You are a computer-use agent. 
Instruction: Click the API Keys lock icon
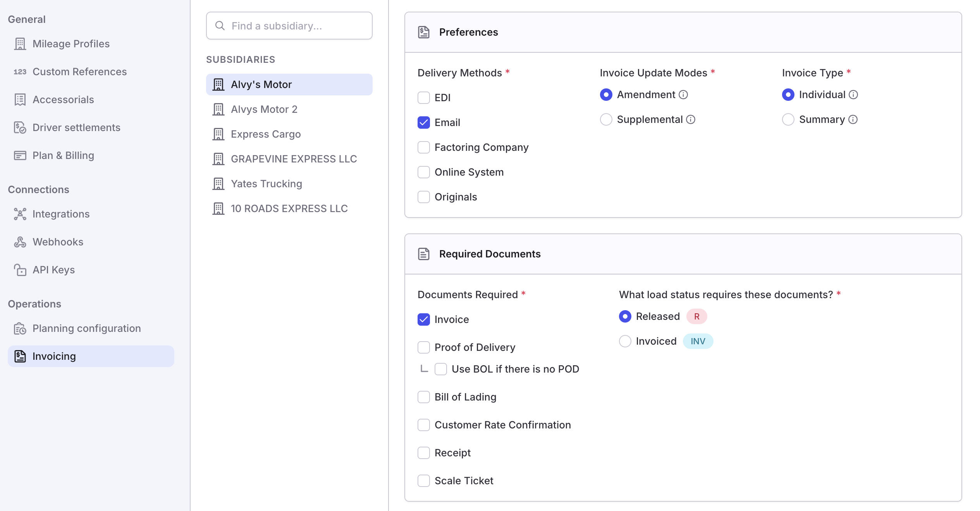point(20,270)
